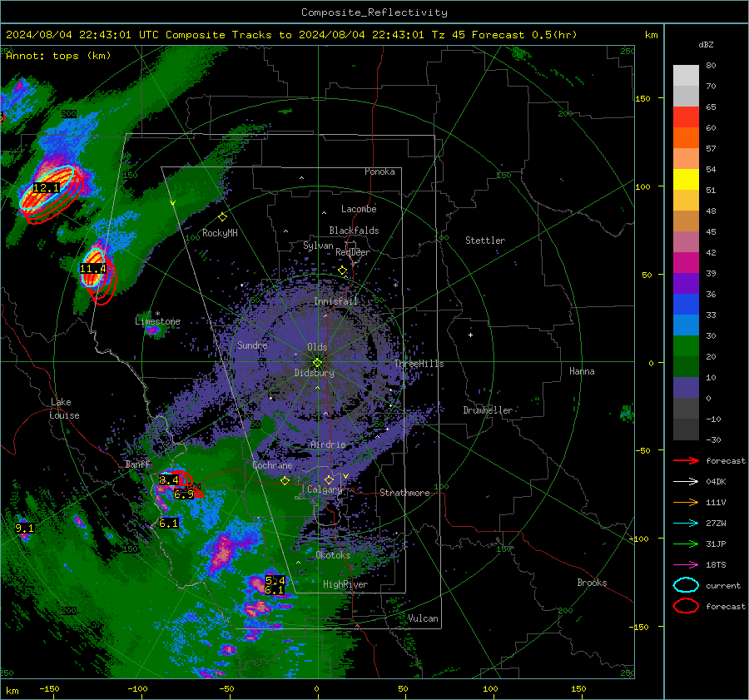Pick the light green swatch between 30 and 20
Screen dimensions: 749x700
point(686,346)
